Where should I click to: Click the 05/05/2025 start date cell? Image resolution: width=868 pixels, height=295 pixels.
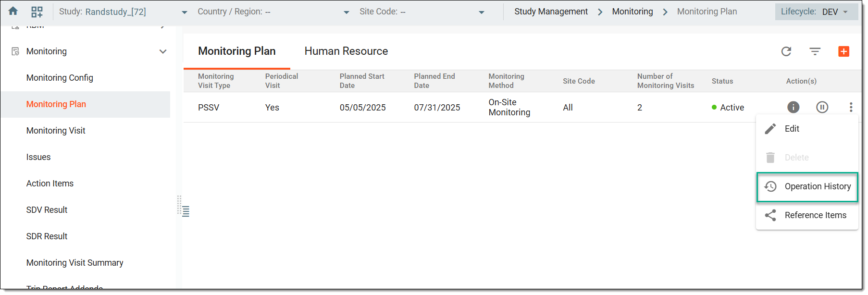tap(363, 108)
